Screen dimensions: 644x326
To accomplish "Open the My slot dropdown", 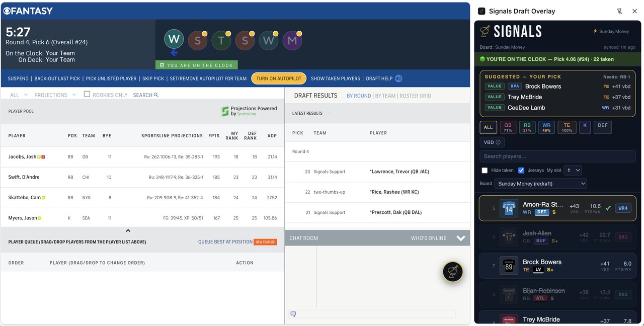I will (573, 170).
